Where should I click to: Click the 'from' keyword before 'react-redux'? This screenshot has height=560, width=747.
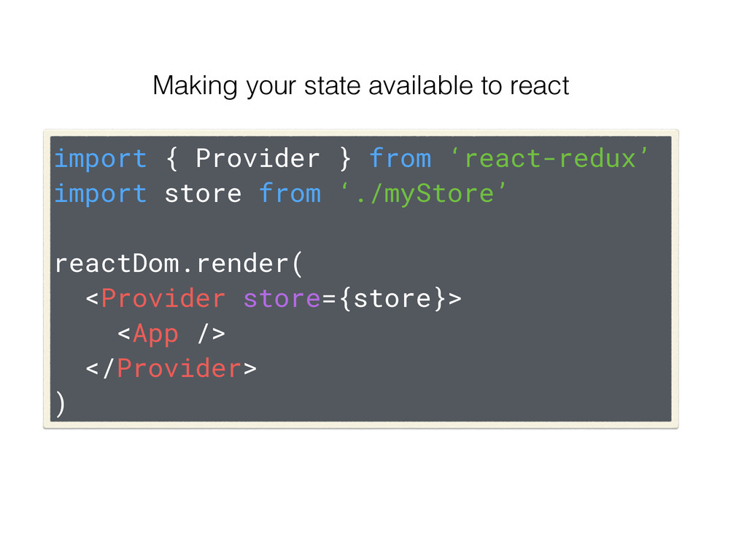coord(400,158)
